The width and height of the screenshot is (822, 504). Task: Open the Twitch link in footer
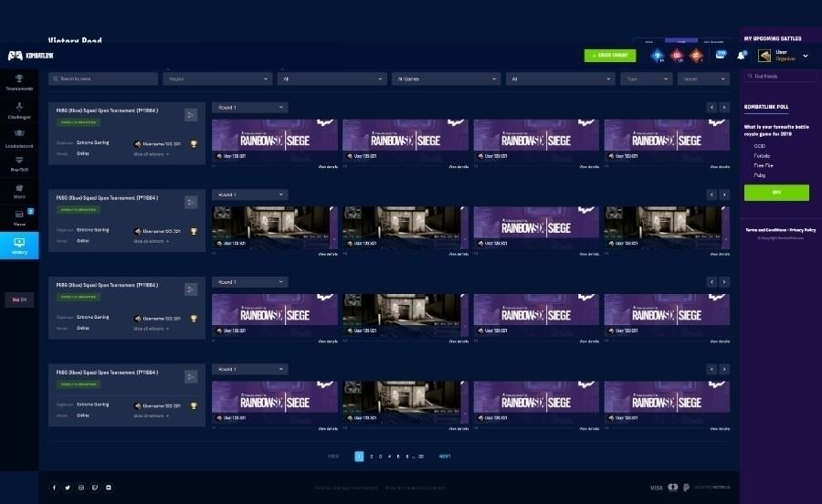95,488
